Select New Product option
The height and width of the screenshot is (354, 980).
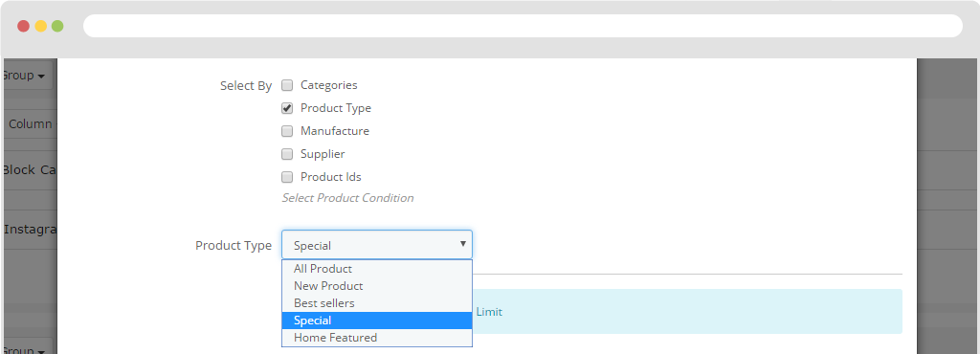click(377, 286)
